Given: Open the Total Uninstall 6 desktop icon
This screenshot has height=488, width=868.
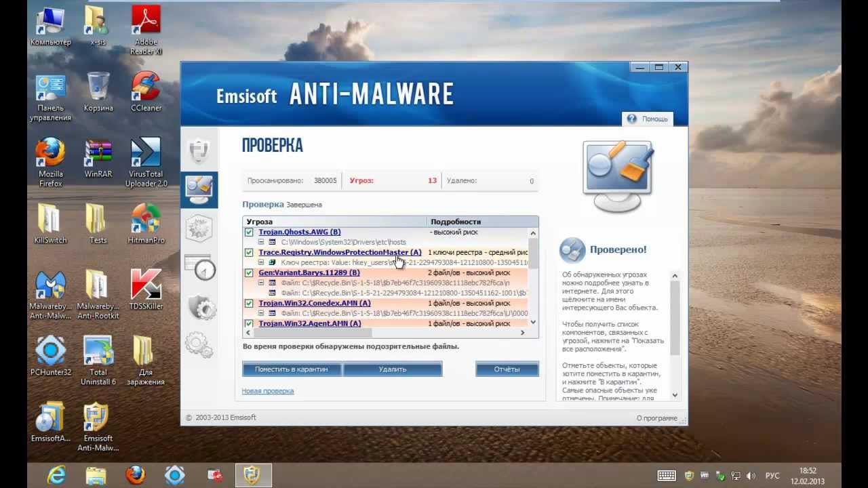Looking at the screenshot, I should click(x=98, y=361).
